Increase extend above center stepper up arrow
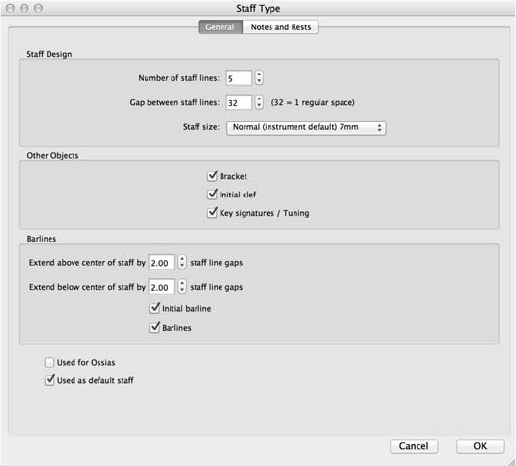Screen dimensions: 516x466 pos(181,259)
